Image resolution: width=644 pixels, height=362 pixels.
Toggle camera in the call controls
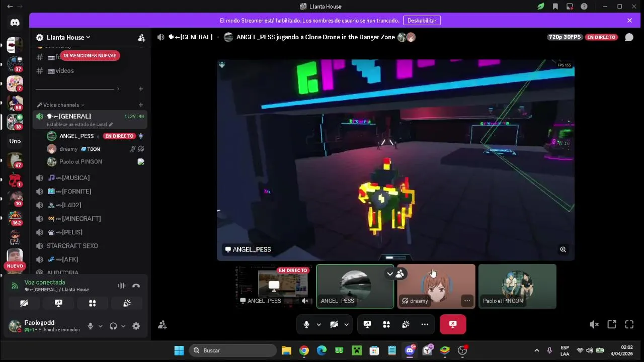click(334, 325)
